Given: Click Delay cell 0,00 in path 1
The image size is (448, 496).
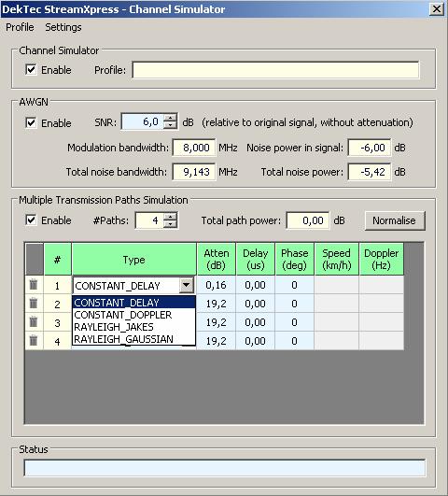Looking at the screenshot, I should [256, 285].
